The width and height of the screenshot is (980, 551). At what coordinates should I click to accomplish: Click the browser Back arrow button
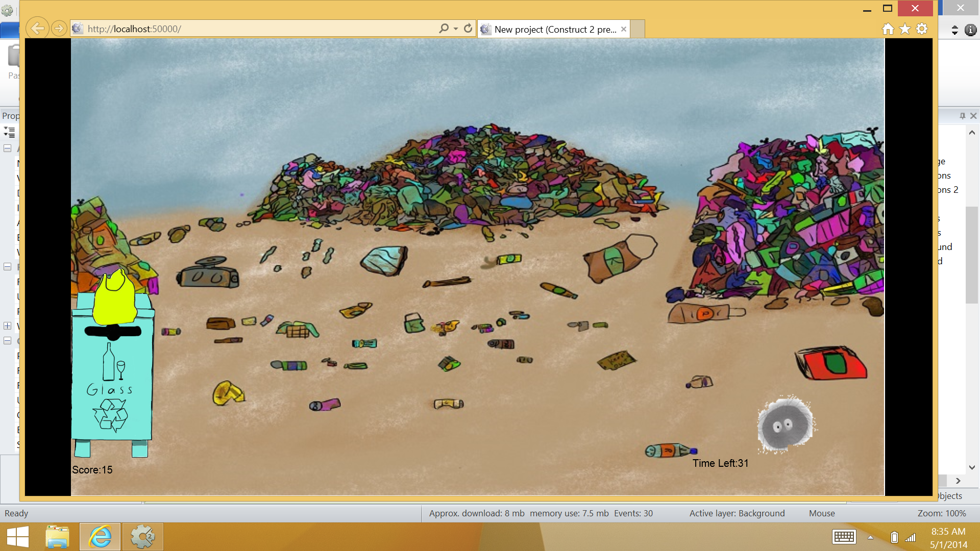37,29
